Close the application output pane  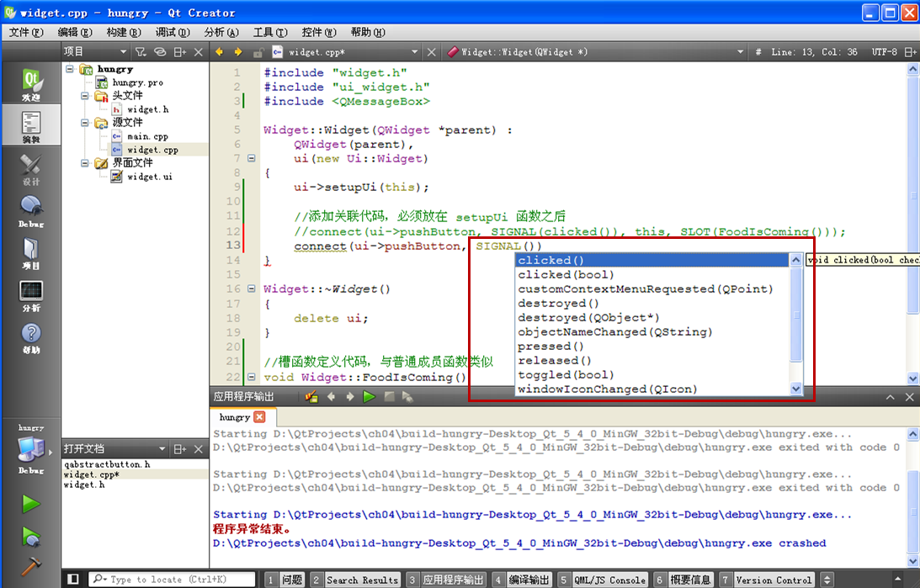[x=909, y=397]
